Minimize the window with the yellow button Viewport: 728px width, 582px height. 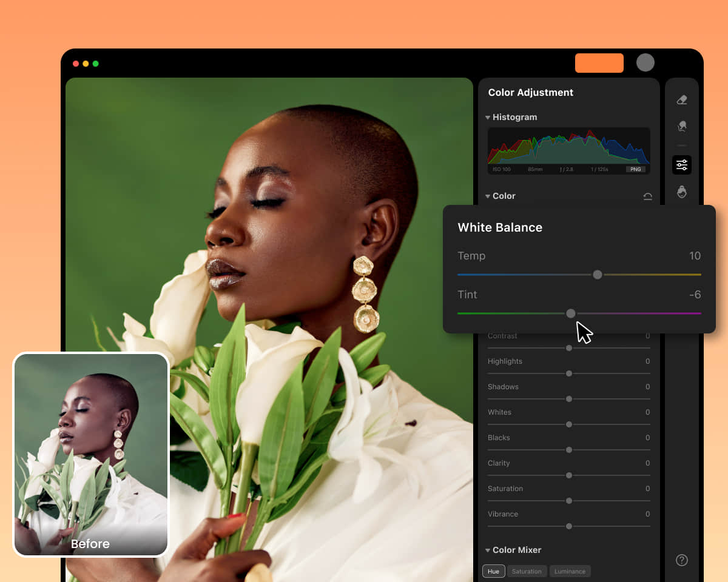coord(86,64)
